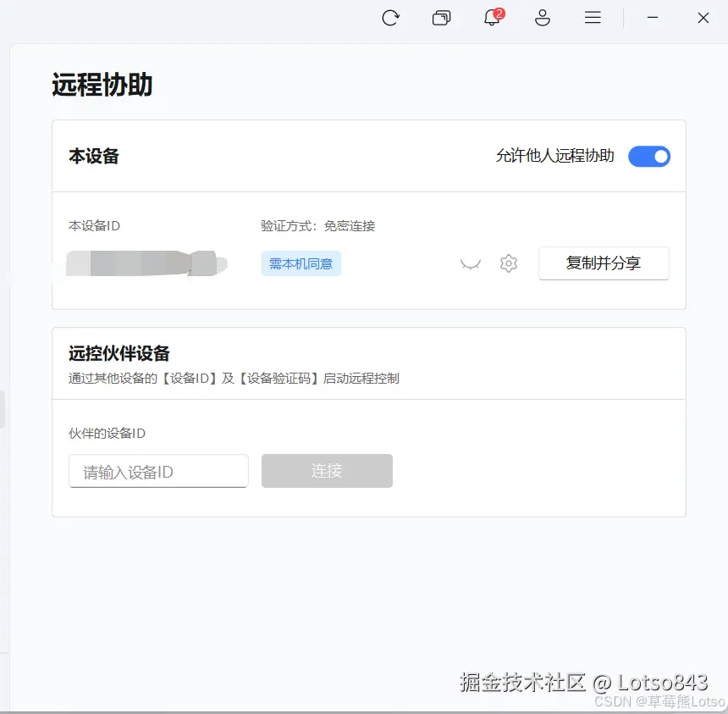Select the 请输入设备ID input field
The width and height of the screenshot is (728, 714).
coord(157,471)
